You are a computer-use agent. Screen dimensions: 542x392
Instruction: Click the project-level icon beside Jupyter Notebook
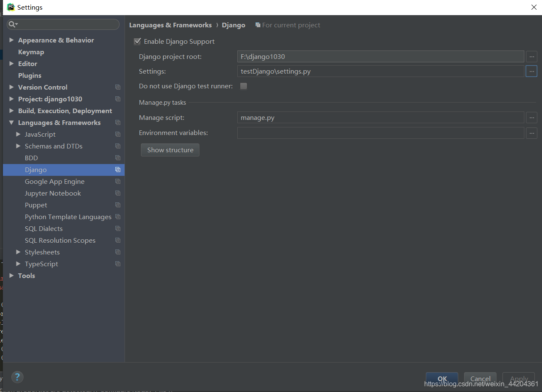(x=118, y=193)
